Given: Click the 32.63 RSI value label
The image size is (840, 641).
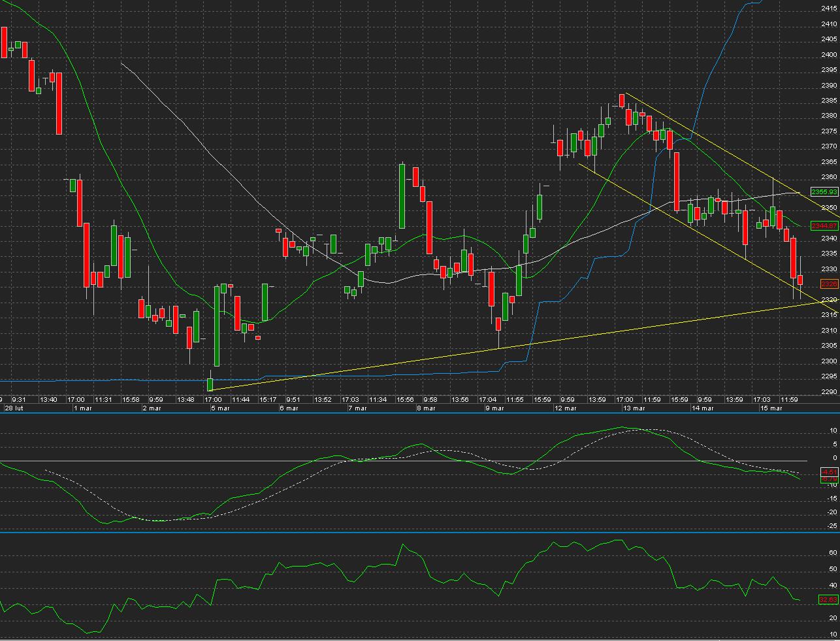Looking at the screenshot, I should pyautogui.click(x=828, y=599).
